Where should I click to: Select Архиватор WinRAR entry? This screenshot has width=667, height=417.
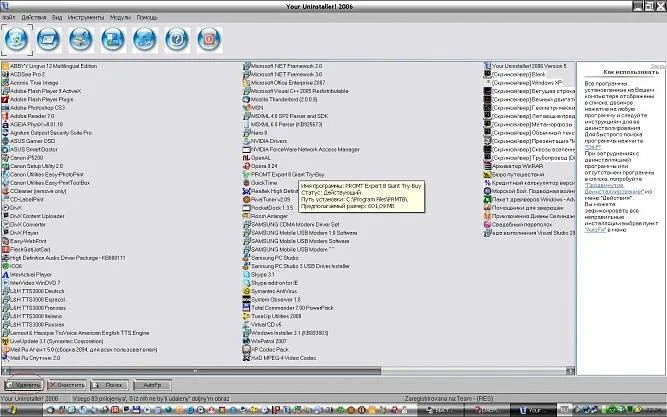click(x=514, y=166)
